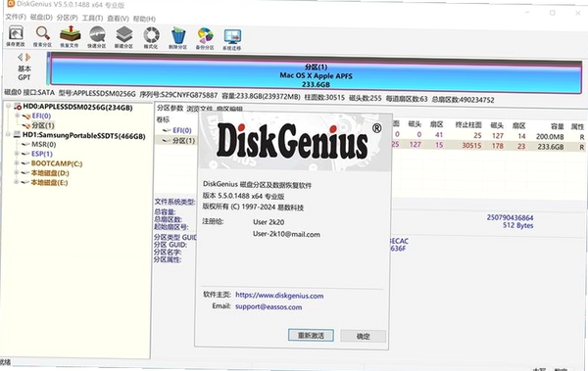588x371 pixels.
Task: Select EFI(0) under HD0 in the tree
Action: (x=41, y=116)
